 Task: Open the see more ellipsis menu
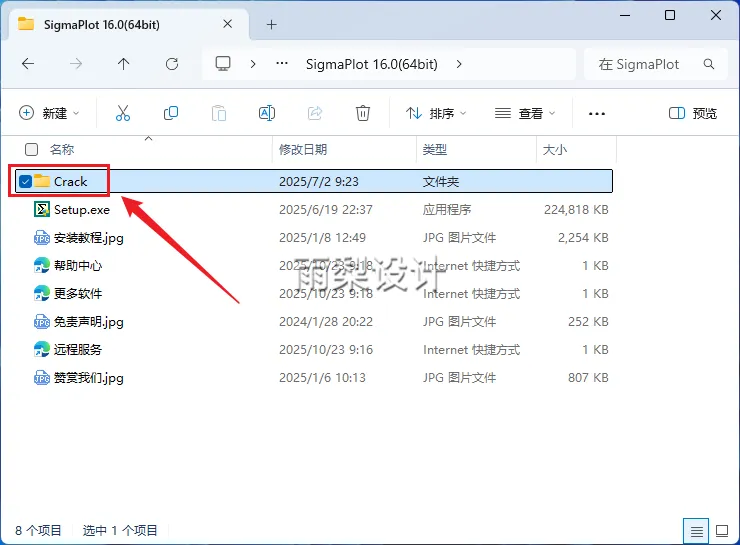(597, 114)
